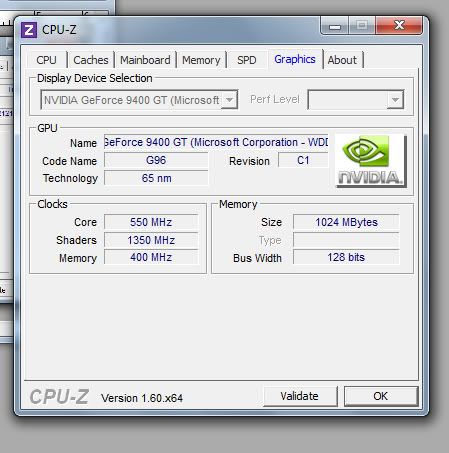Close the CPU-Z window

tap(399, 26)
